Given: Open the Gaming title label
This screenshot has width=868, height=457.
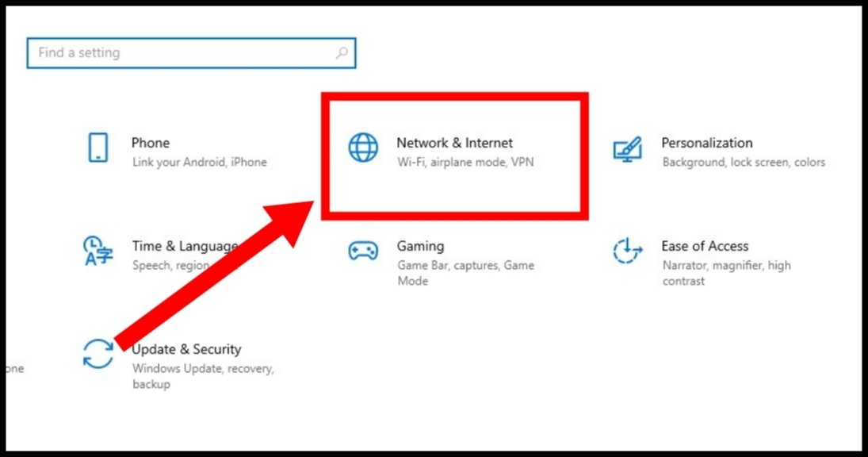Looking at the screenshot, I should (420, 247).
